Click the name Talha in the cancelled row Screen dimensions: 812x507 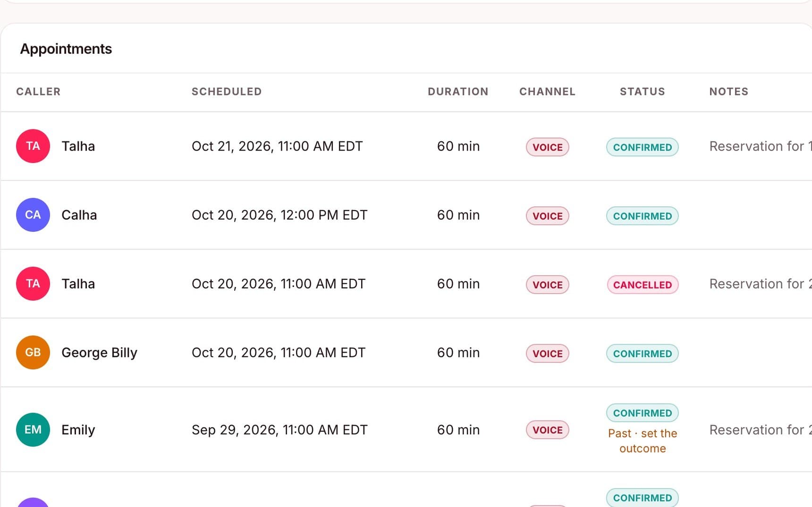pos(78,284)
